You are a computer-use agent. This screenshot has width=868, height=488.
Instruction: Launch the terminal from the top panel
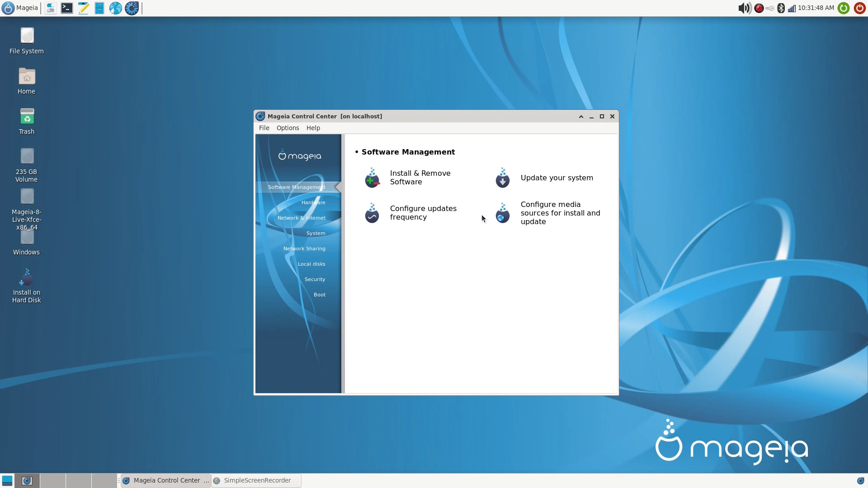pyautogui.click(x=66, y=8)
